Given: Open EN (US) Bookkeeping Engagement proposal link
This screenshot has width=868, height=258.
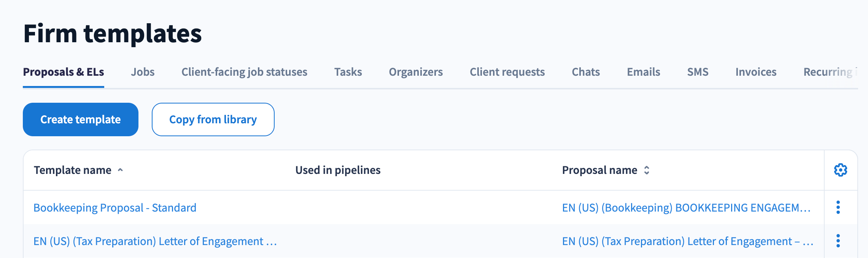Looking at the screenshot, I should (686, 208).
